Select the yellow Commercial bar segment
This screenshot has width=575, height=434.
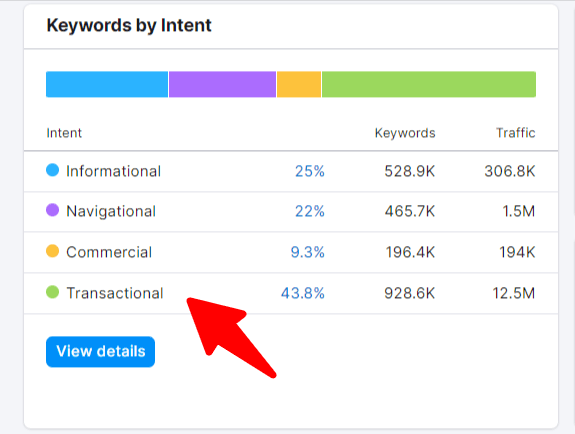tap(299, 84)
